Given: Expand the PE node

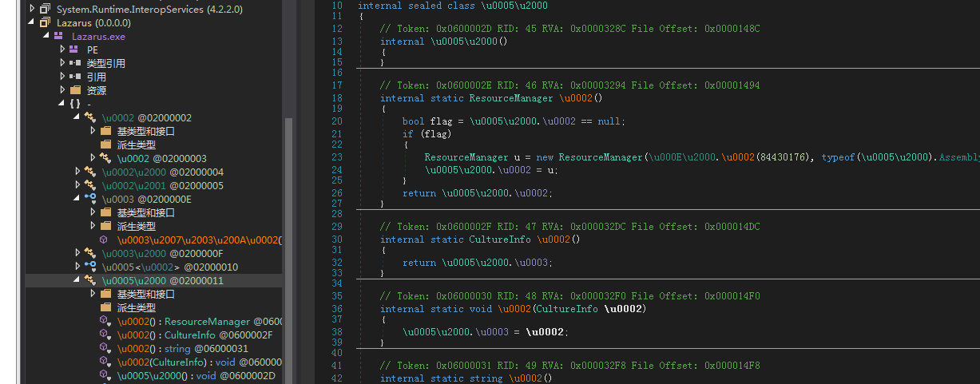Looking at the screenshot, I should click(62, 49).
